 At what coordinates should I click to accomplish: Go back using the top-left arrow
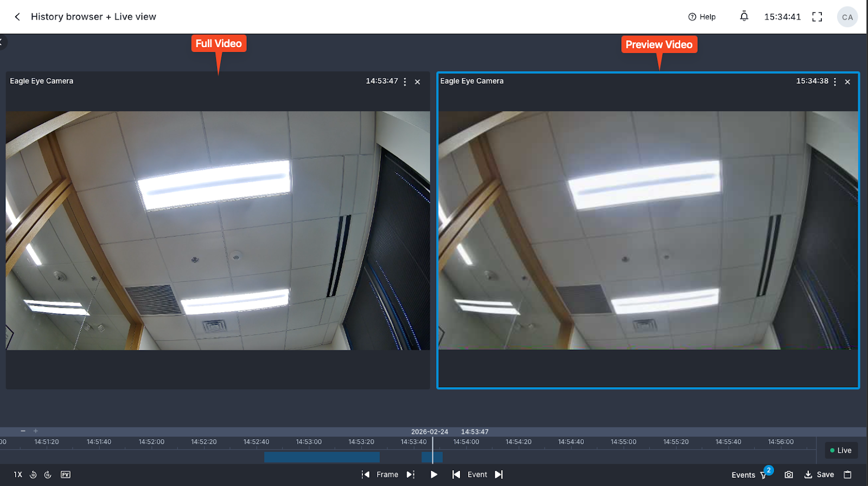click(17, 17)
